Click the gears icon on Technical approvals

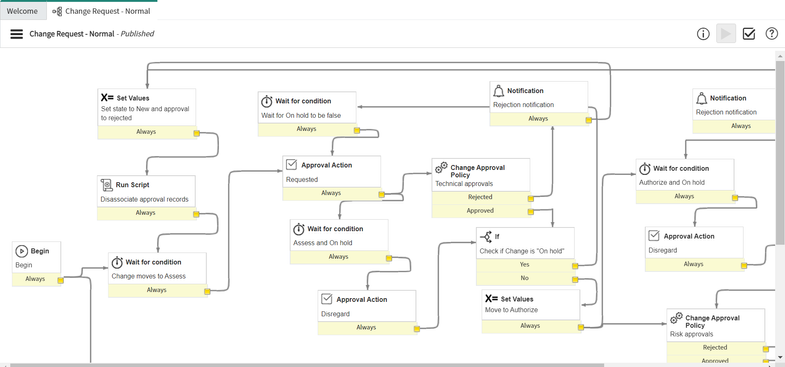(441, 167)
